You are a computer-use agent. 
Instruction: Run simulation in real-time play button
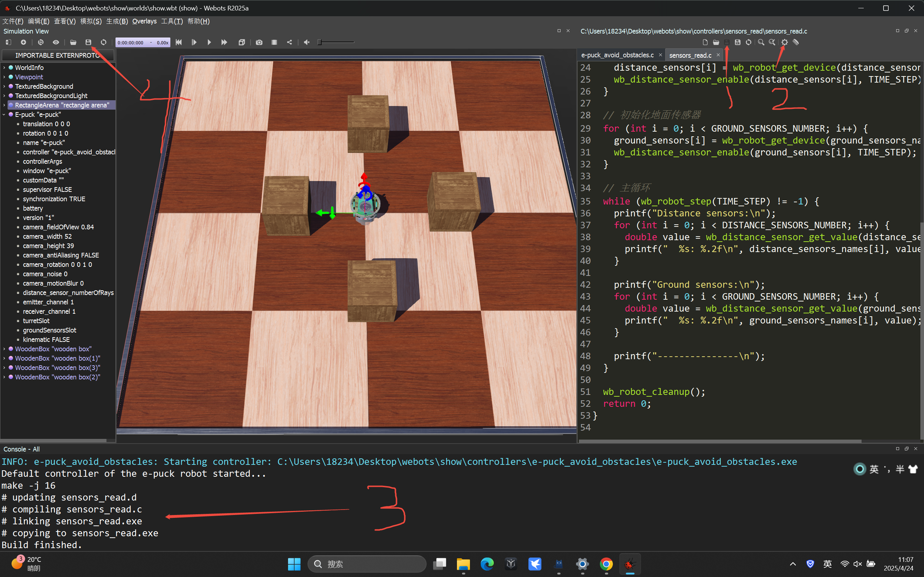(209, 42)
